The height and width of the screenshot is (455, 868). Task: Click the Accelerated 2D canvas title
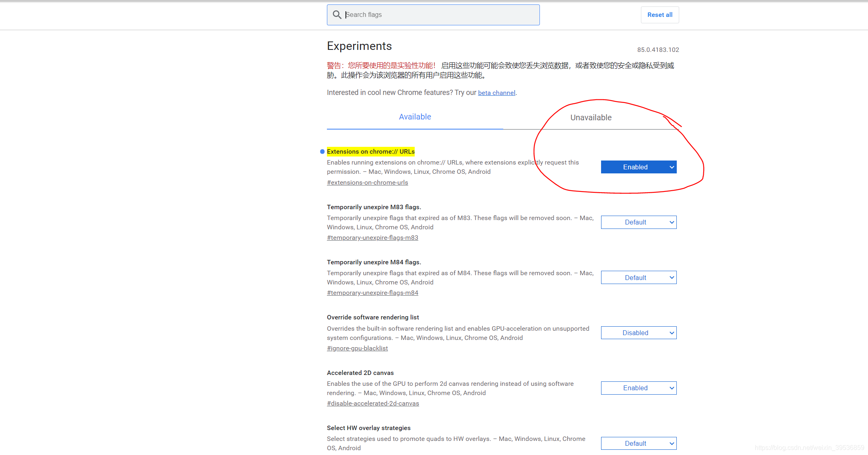point(360,373)
